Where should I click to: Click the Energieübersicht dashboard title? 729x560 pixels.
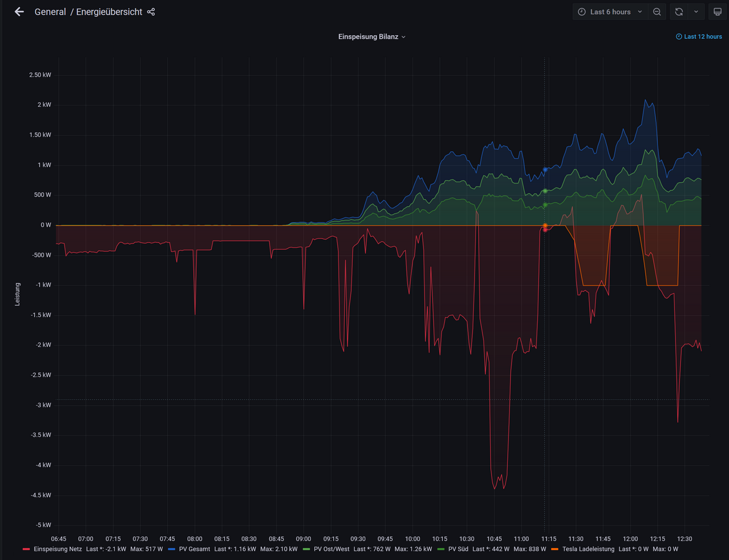click(x=109, y=12)
